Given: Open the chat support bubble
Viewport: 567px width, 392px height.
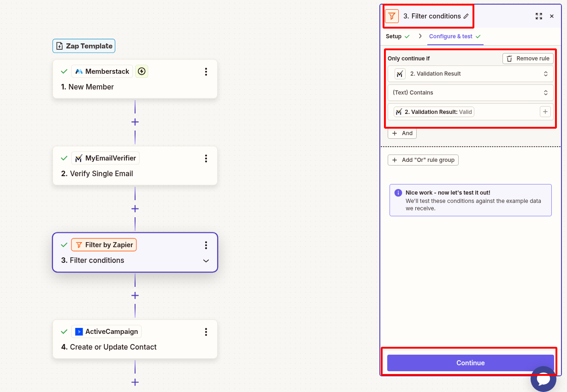Looking at the screenshot, I should point(543,379).
